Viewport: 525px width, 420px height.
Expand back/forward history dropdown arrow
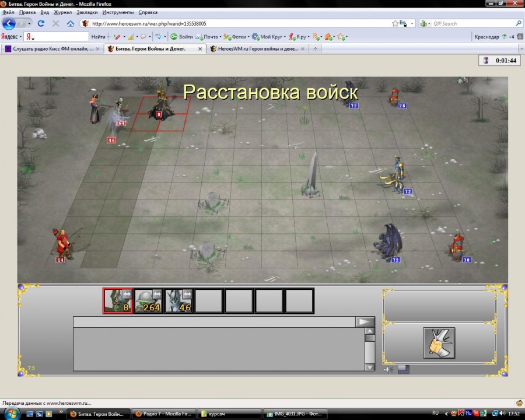coord(30,23)
